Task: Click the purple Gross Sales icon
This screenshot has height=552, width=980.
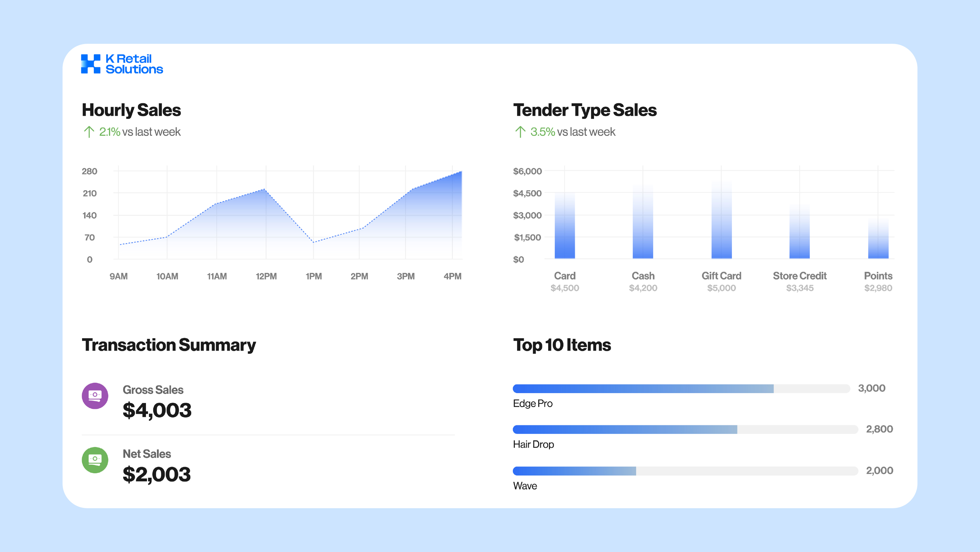Action: (x=95, y=395)
